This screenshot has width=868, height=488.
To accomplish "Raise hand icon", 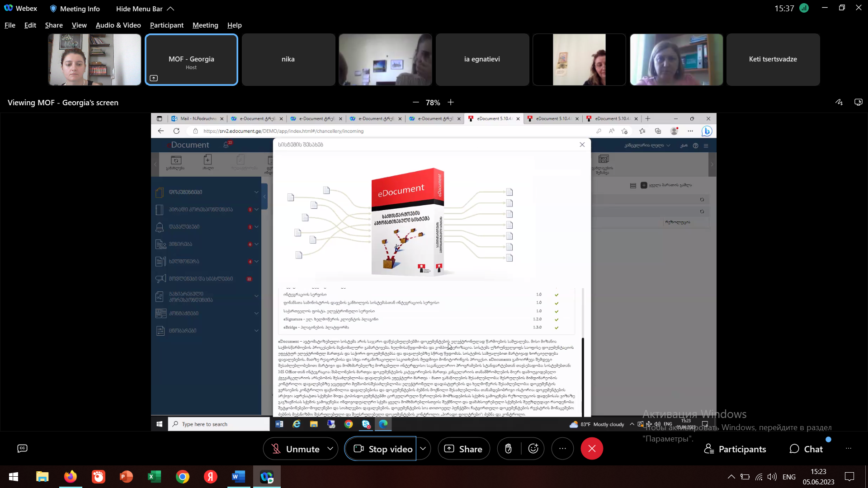I will point(508,449).
